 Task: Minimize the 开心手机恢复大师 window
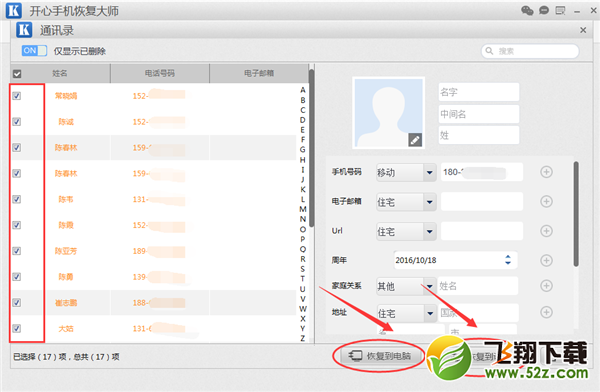click(577, 11)
